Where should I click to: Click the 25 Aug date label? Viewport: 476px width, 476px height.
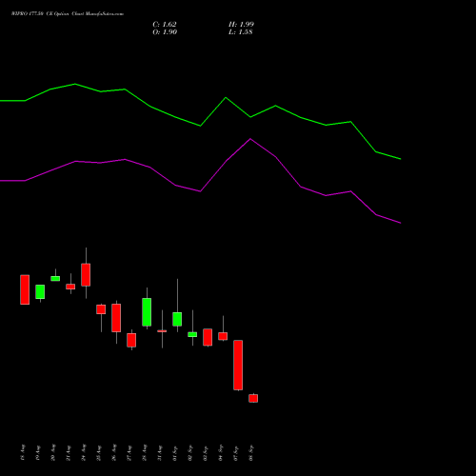coord(99,453)
